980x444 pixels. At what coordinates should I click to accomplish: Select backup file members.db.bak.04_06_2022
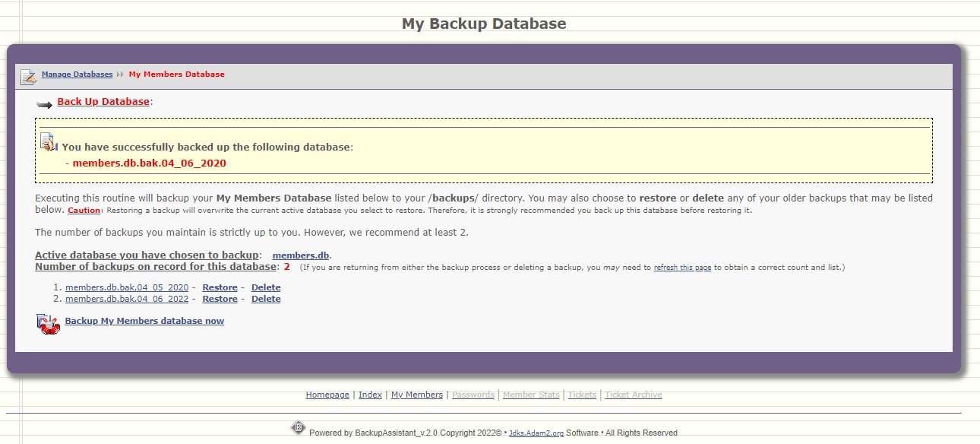coord(126,298)
